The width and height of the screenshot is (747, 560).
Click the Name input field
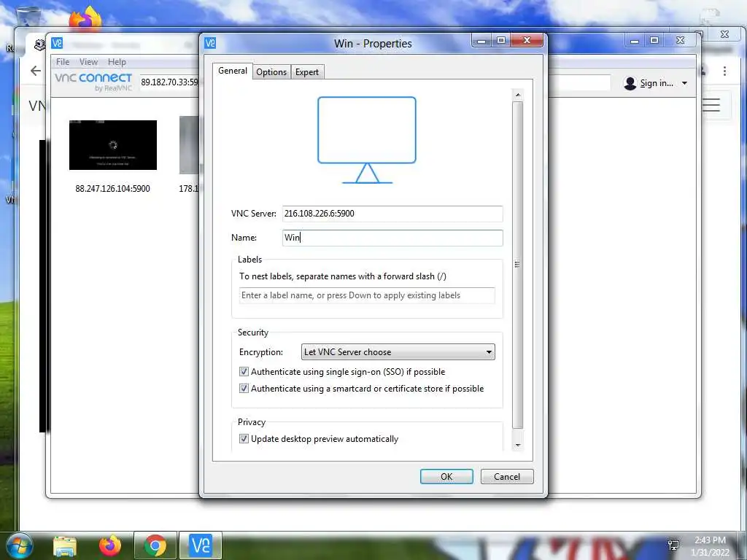tap(392, 238)
